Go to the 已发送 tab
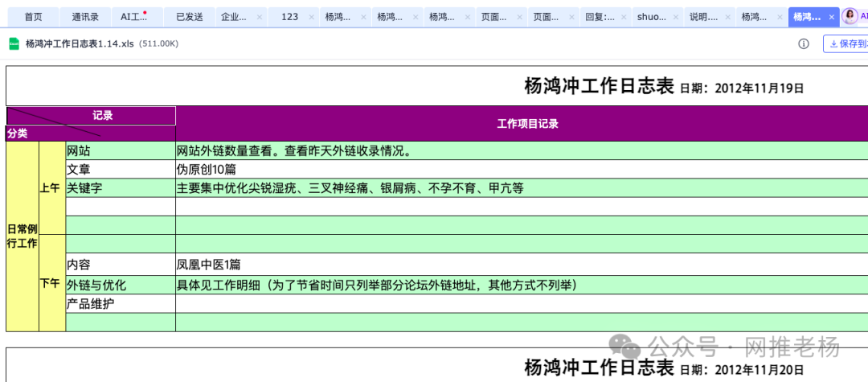Image resolution: width=868 pixels, height=382 pixels. click(190, 17)
